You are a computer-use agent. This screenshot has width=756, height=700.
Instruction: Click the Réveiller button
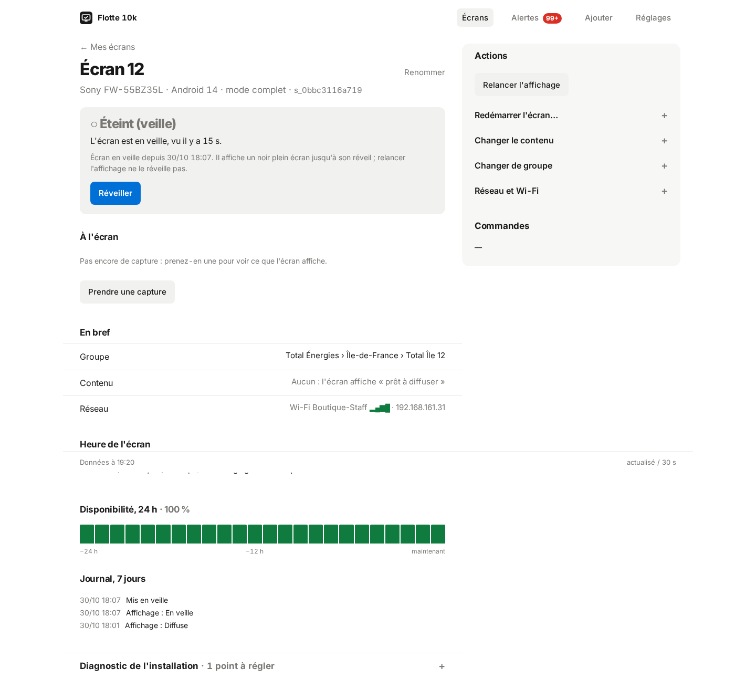point(115,193)
